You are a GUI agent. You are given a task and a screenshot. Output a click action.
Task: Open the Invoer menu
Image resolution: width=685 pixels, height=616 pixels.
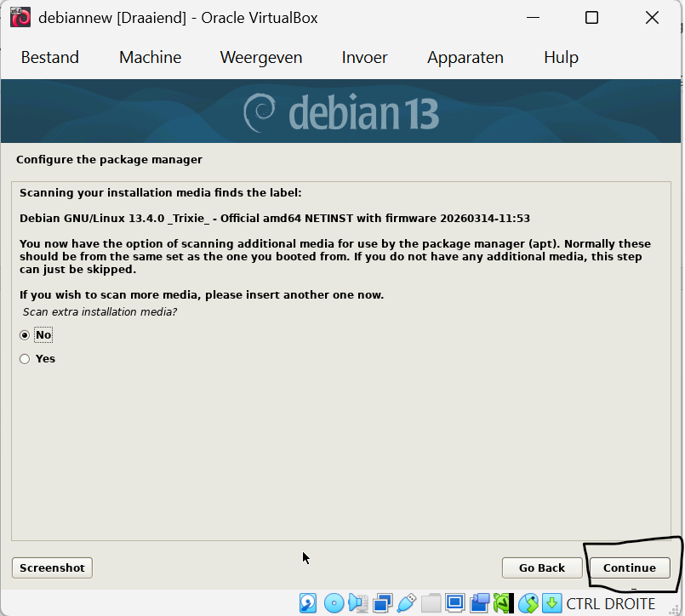point(364,57)
